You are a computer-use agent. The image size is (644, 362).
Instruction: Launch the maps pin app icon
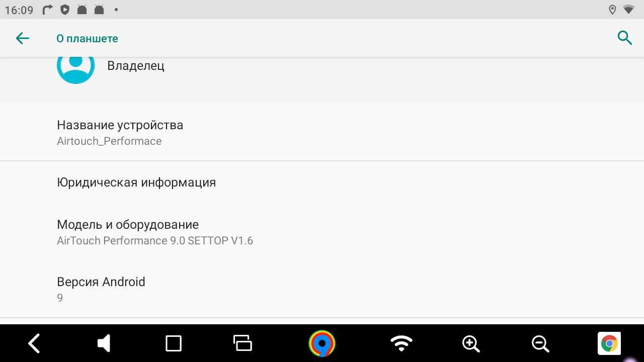tap(322, 343)
